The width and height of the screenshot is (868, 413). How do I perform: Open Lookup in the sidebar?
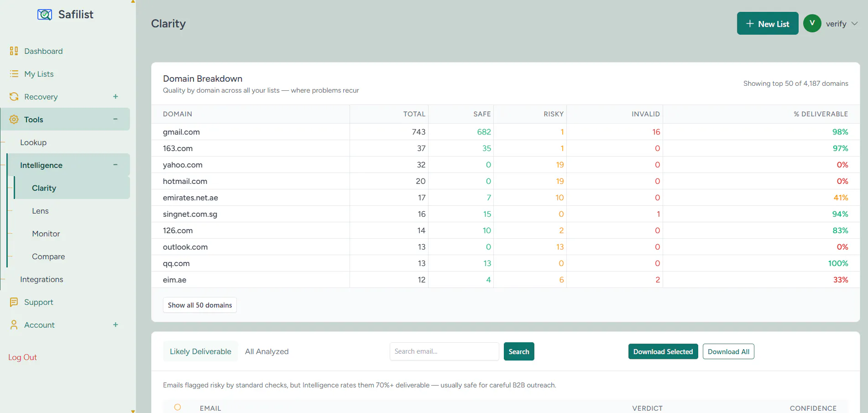pyautogui.click(x=33, y=142)
